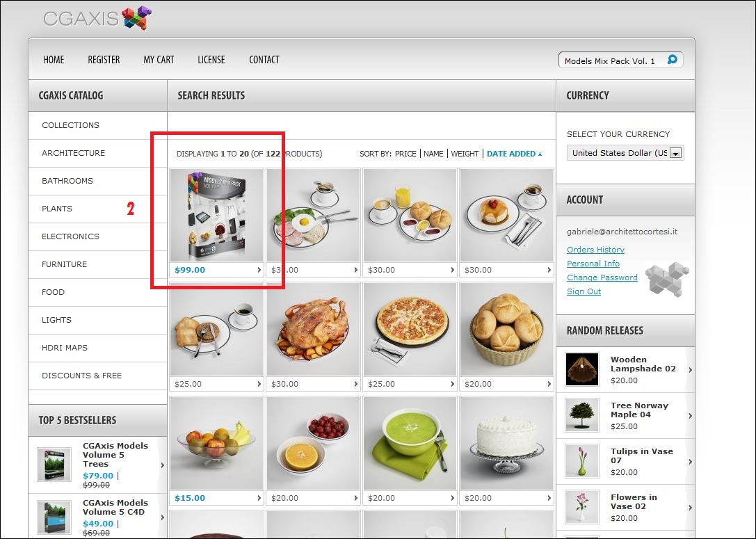The image size is (756, 539).
Task: Click the search magnifier icon
Action: click(x=672, y=60)
